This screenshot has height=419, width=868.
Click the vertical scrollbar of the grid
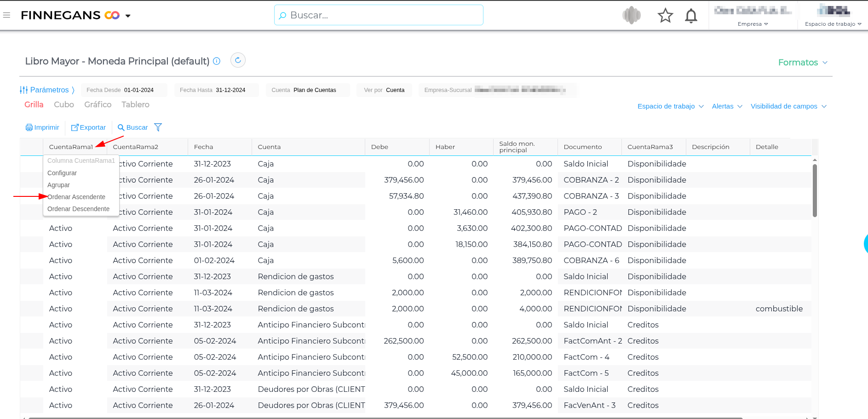click(x=815, y=190)
